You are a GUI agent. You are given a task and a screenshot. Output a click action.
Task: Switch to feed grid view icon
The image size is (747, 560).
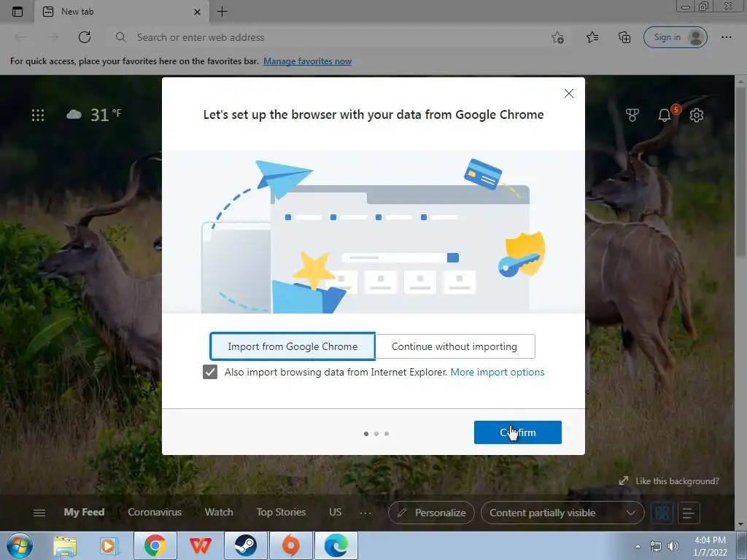[x=662, y=513]
